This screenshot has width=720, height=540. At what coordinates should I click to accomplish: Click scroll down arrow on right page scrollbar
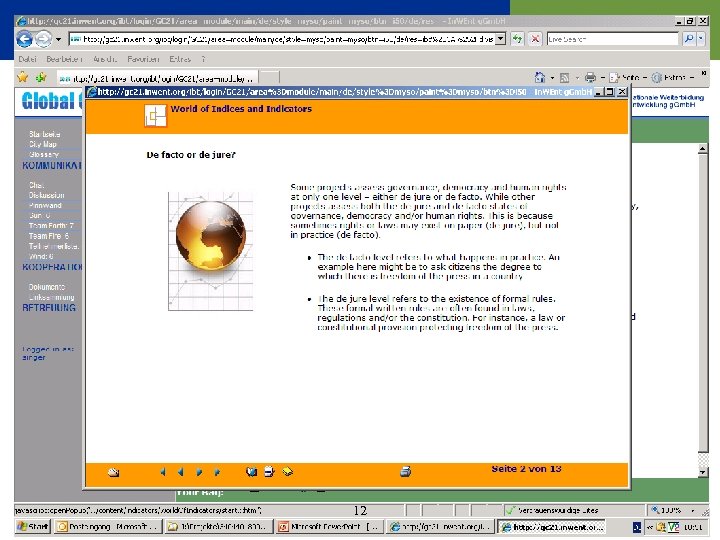703,472
